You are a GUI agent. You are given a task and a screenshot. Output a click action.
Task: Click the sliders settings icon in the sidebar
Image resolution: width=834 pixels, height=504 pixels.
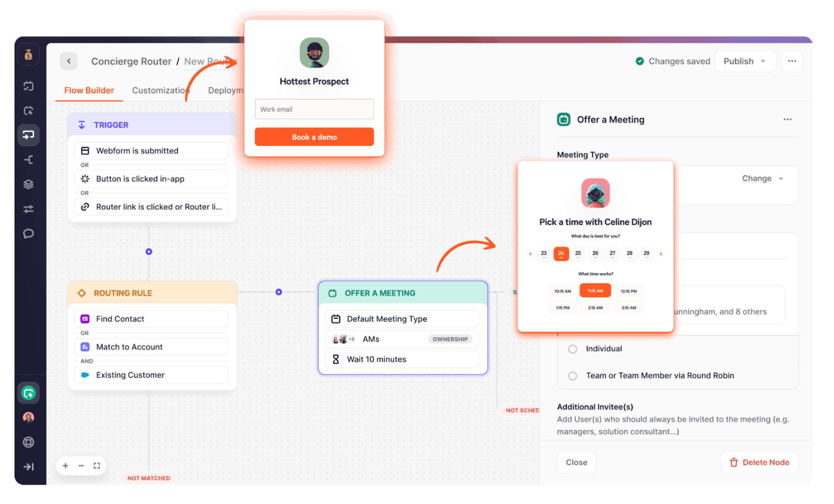28,209
